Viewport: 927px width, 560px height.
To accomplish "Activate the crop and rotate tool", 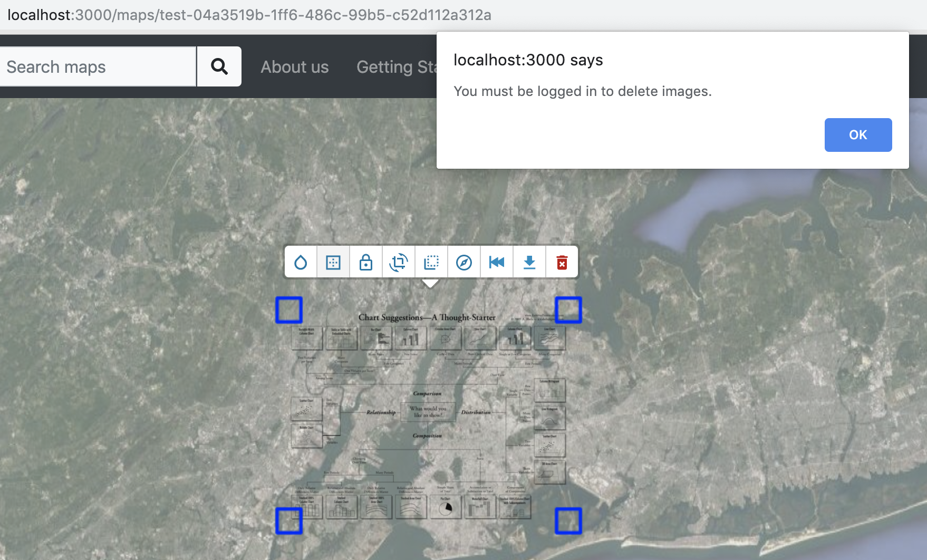I will (399, 262).
